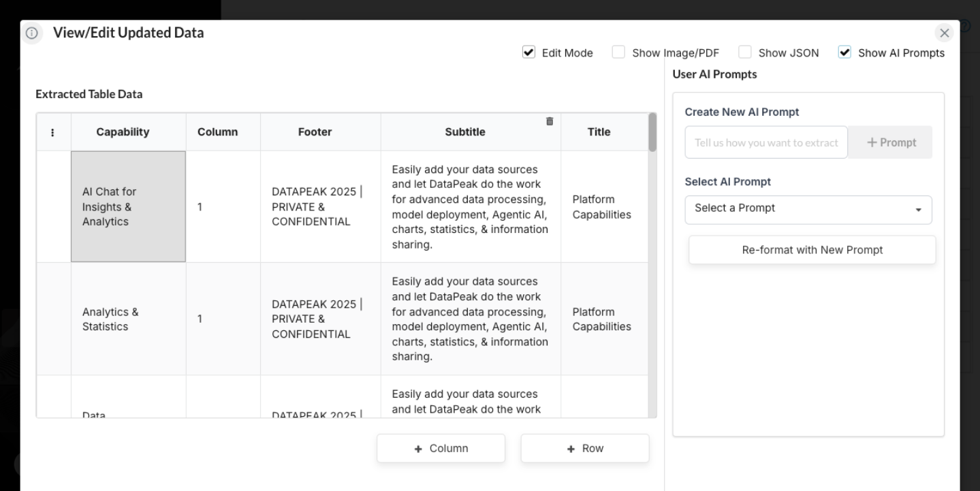
Task: Add a new row with + Row
Action: pyautogui.click(x=585, y=448)
